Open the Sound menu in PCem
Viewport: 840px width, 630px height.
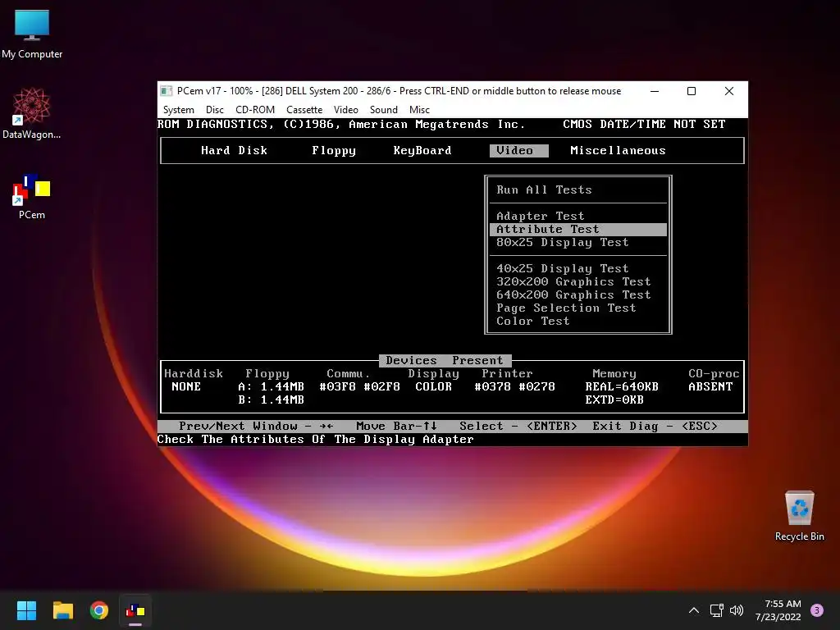pos(384,110)
